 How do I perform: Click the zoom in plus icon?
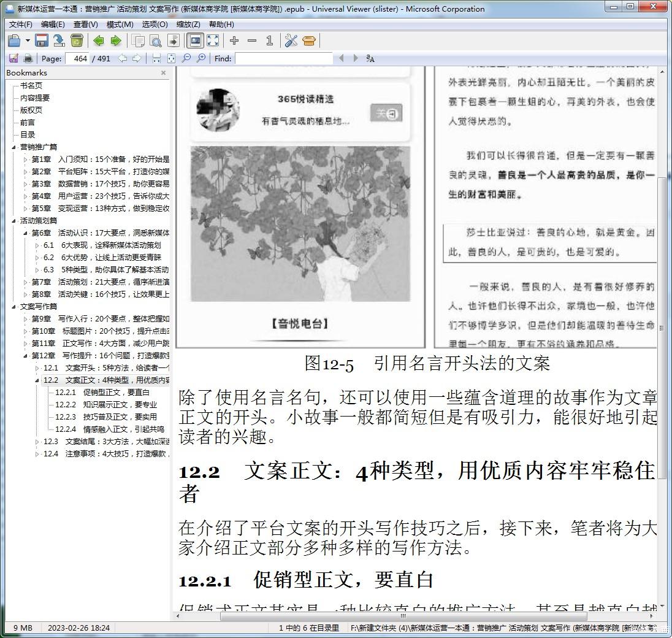[234, 40]
